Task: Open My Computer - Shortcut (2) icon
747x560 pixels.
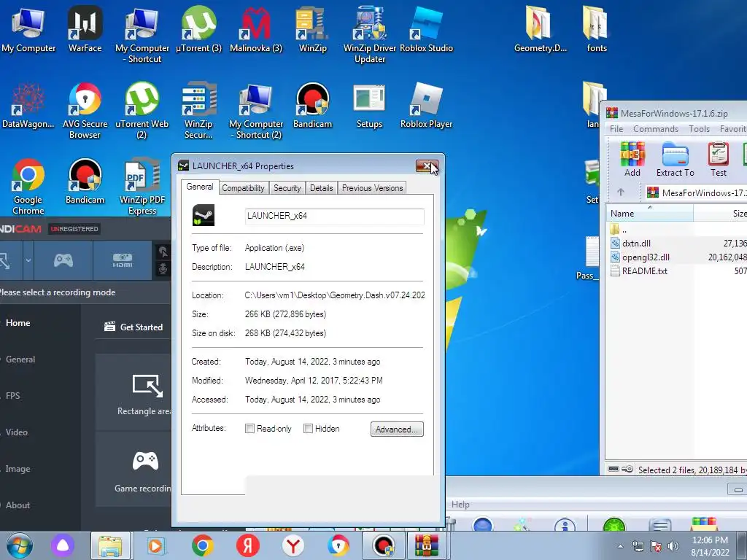Action: point(256,111)
